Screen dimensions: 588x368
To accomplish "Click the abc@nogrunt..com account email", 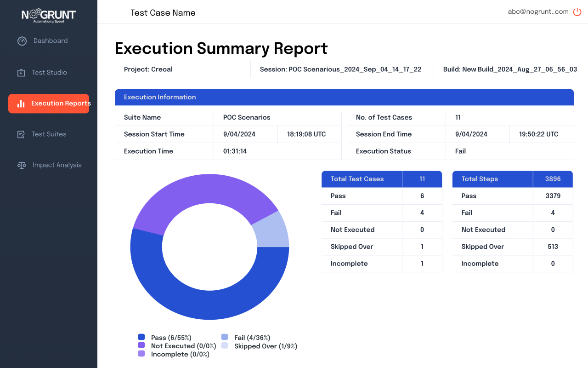I will click(x=538, y=12).
